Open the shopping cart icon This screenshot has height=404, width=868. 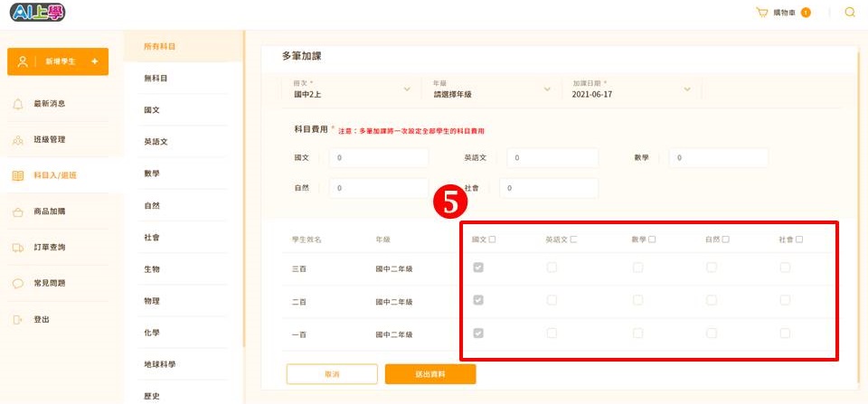click(x=762, y=12)
